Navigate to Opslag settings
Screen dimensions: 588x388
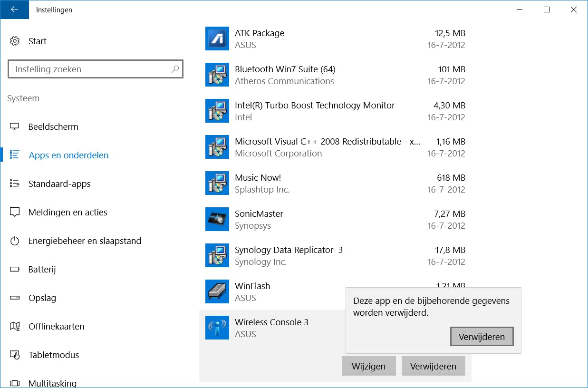(42, 298)
